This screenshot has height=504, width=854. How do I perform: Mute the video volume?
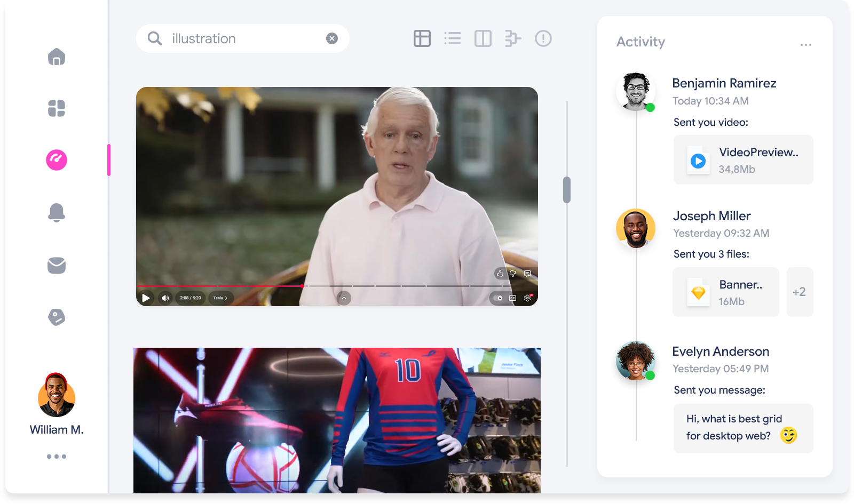(165, 298)
